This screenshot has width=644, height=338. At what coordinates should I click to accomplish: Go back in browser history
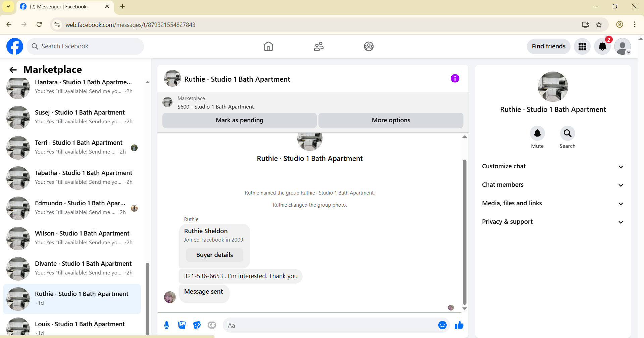point(9,25)
